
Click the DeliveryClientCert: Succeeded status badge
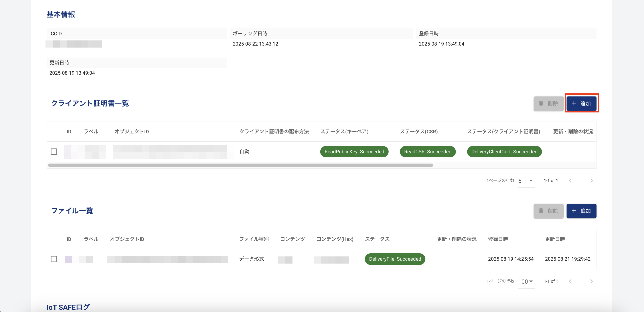tap(504, 152)
